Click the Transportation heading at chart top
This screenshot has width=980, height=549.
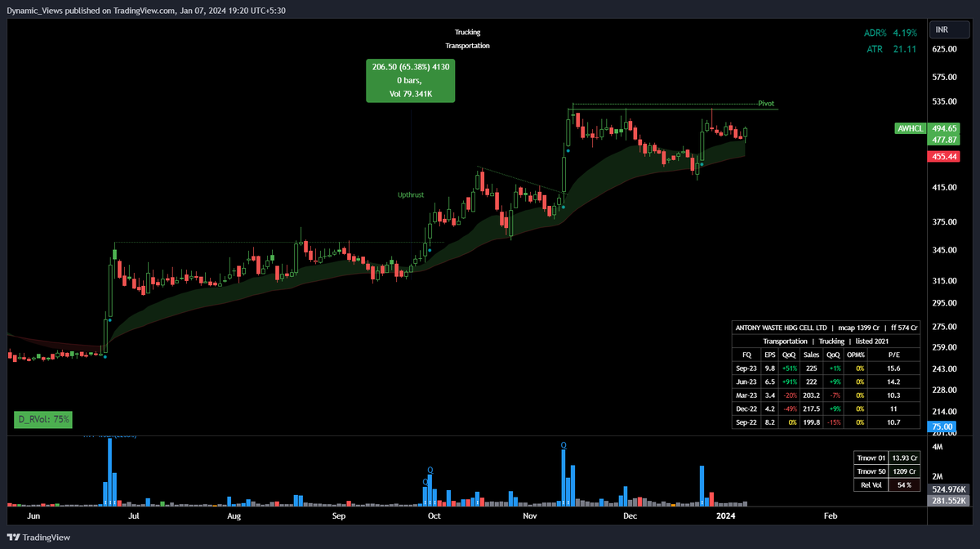468,46
